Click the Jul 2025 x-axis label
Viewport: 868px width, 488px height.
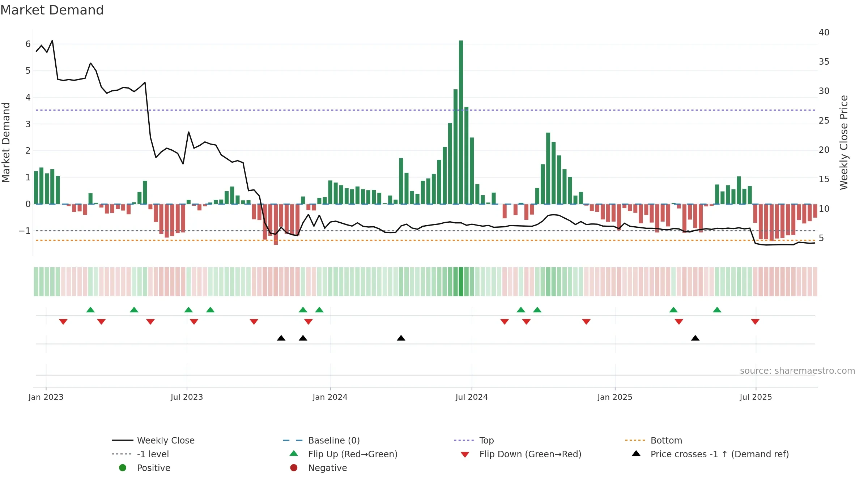(756, 397)
